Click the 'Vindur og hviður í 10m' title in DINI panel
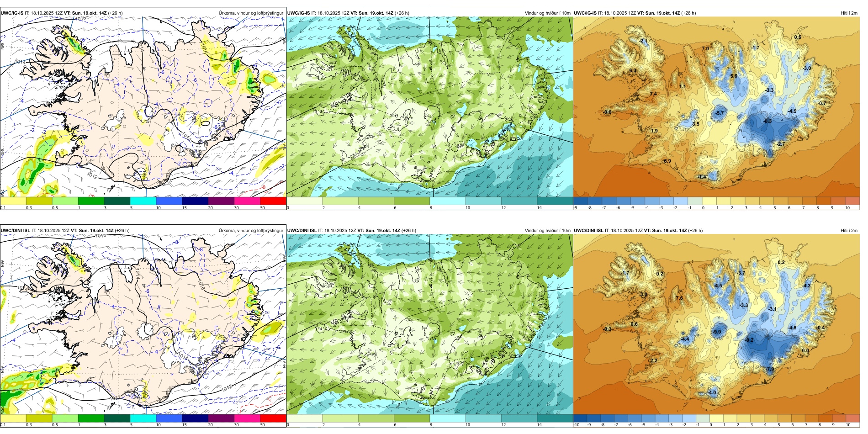Viewport: 868px width, 434px height. (547, 231)
